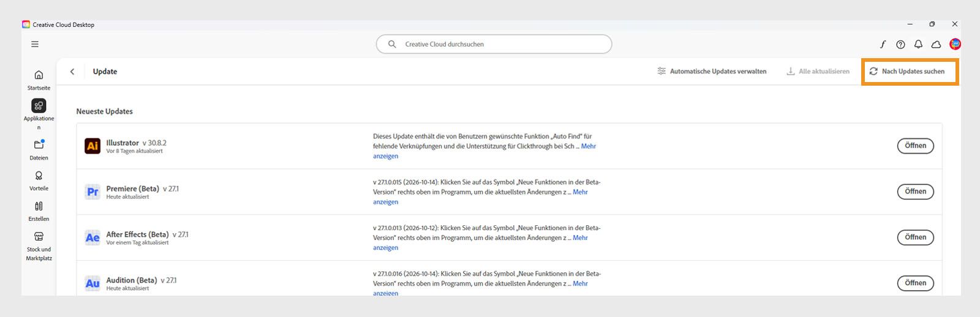The width and height of the screenshot is (980, 317).
Task: Open Audition (Beta) with Öffnen button
Action: click(916, 283)
